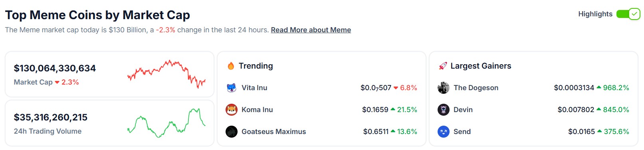Click the Devin coin icon
644x150 pixels.
[x=444, y=110]
